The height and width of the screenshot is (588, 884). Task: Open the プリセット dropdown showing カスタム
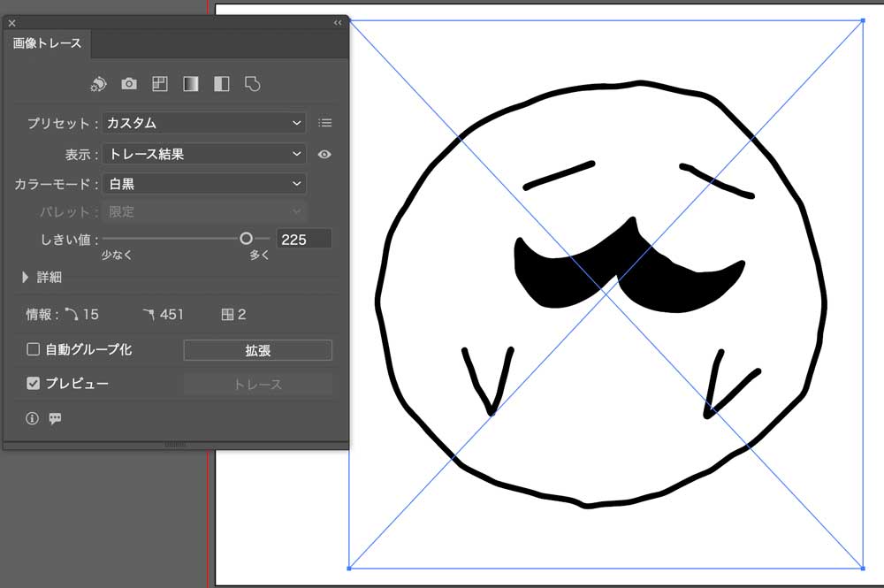tap(204, 123)
